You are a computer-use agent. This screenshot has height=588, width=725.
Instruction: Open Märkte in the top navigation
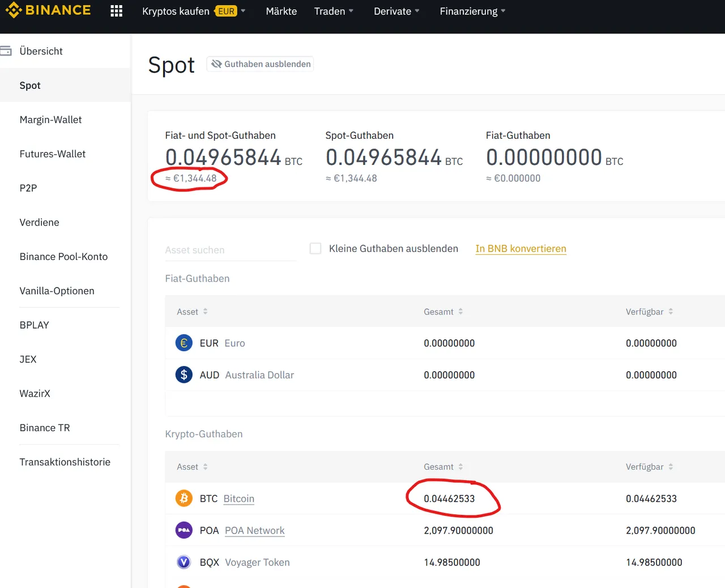pos(282,11)
